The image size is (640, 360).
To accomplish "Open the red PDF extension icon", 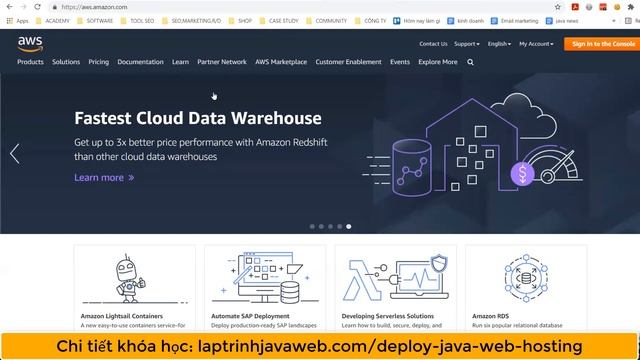I will pos(575,7).
